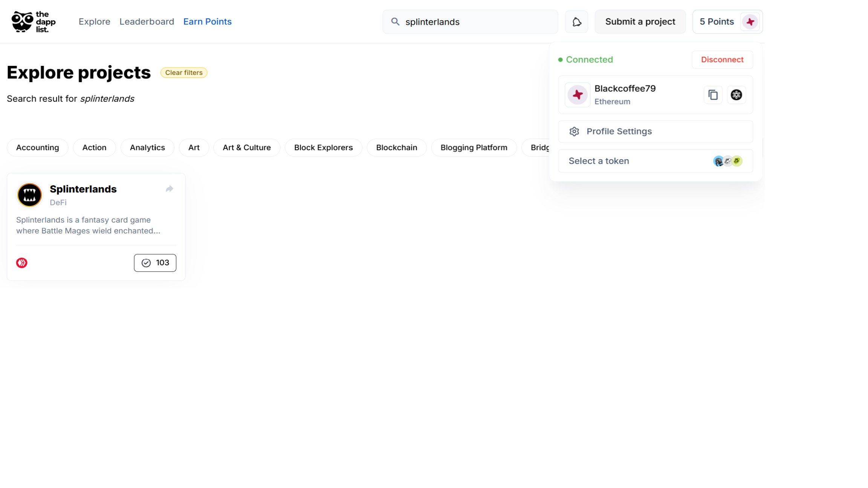Disconnect the wallet
Viewport: 868px width, 488px height.
coord(722,59)
